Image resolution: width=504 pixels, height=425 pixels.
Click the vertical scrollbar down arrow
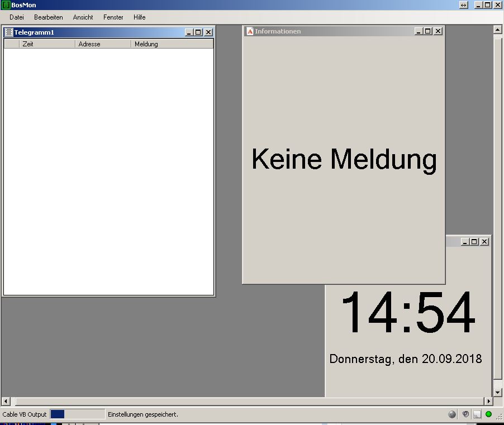click(497, 393)
